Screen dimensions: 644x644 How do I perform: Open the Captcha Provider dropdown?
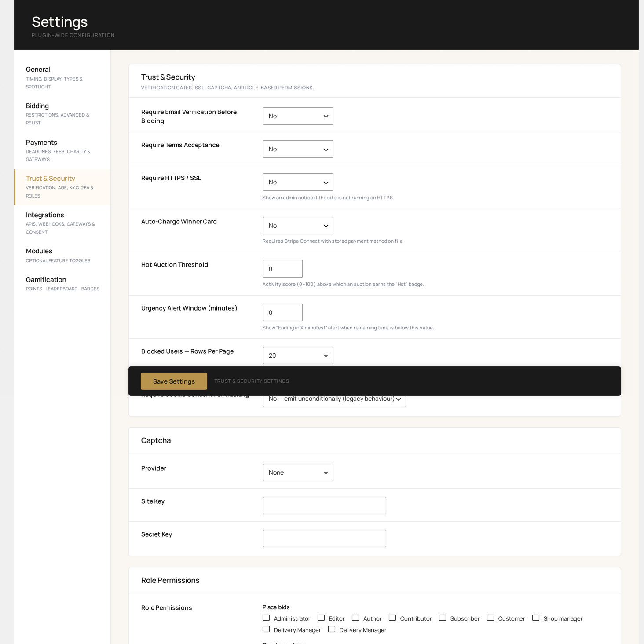tap(298, 472)
